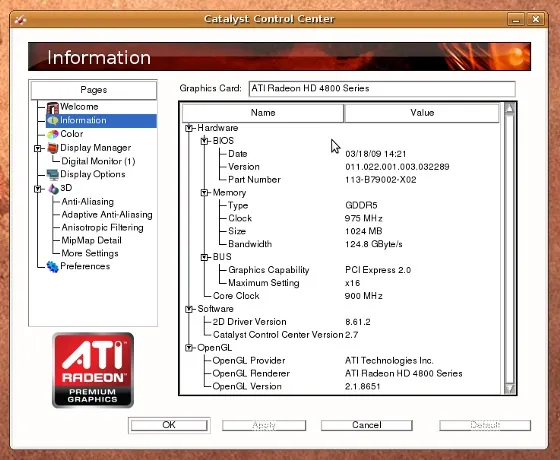Click the Information page icon
The width and height of the screenshot is (560, 460).
(x=52, y=120)
